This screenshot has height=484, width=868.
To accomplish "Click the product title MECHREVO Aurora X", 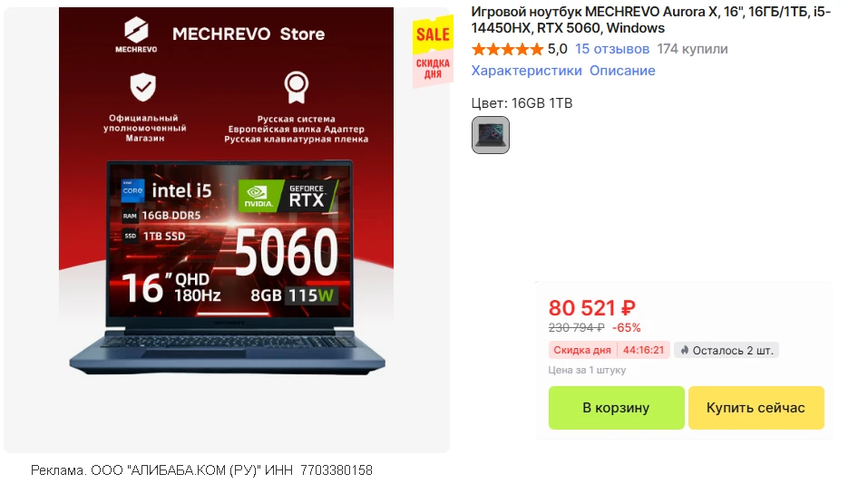I will [651, 20].
